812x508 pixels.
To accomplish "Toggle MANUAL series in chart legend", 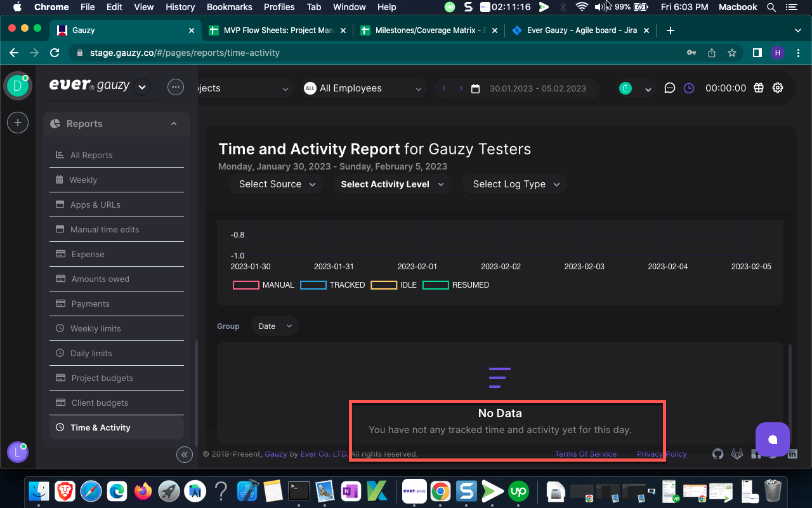I will [263, 285].
